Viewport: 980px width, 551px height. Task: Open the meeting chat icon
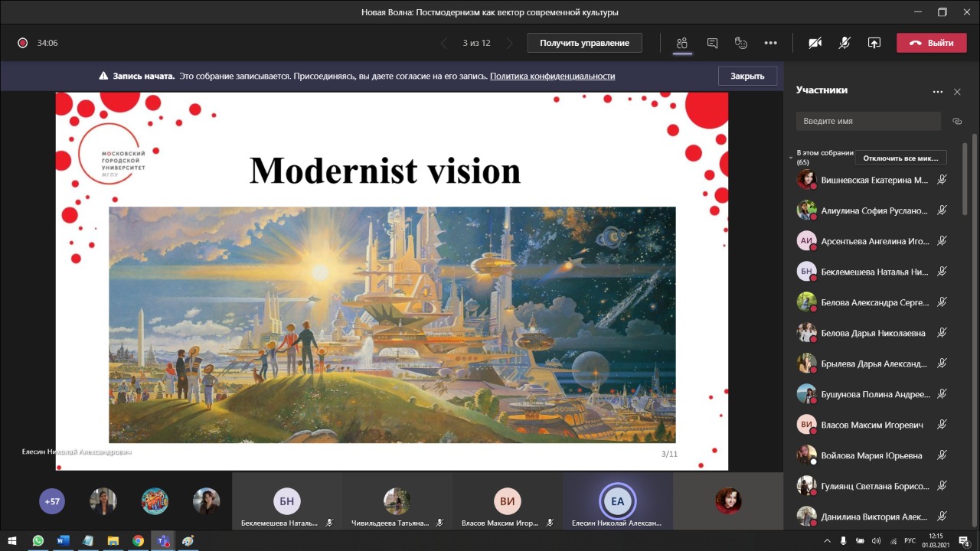point(712,43)
